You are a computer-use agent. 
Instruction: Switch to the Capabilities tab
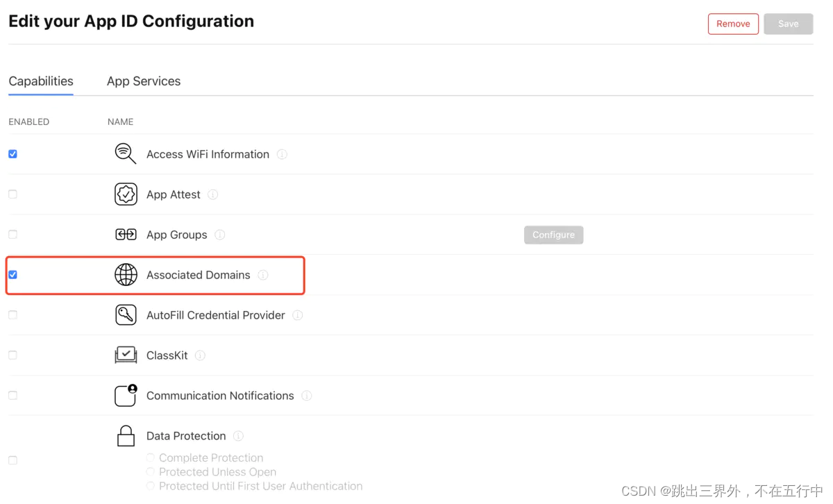point(40,81)
